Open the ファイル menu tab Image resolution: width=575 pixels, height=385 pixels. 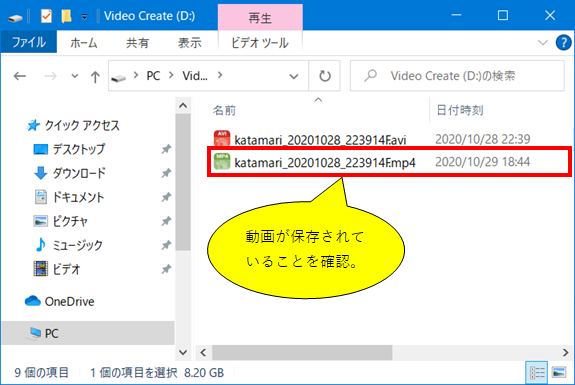click(29, 43)
